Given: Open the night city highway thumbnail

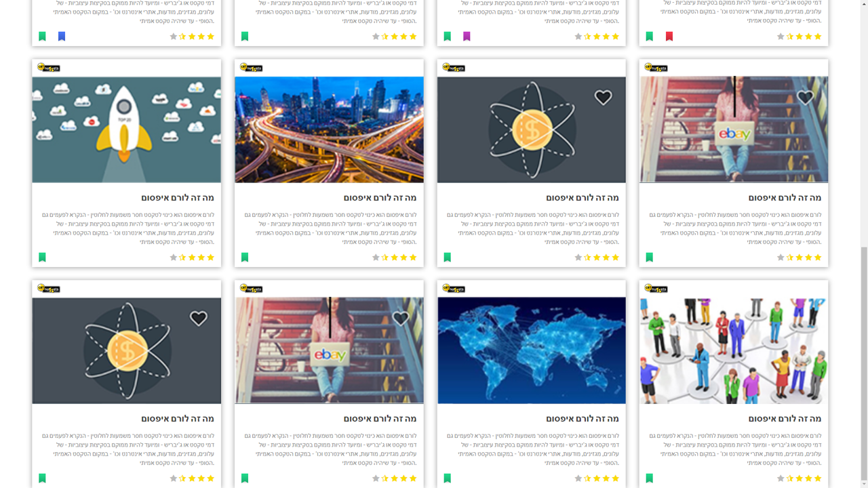Looking at the screenshot, I should (x=329, y=129).
